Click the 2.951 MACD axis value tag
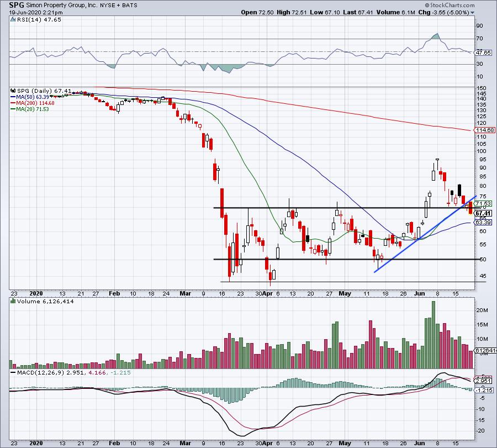The height and width of the screenshot is (448, 497). click(483, 381)
